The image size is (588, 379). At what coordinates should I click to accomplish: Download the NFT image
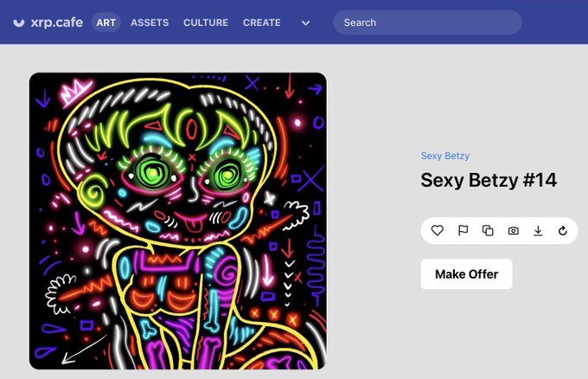pos(538,230)
